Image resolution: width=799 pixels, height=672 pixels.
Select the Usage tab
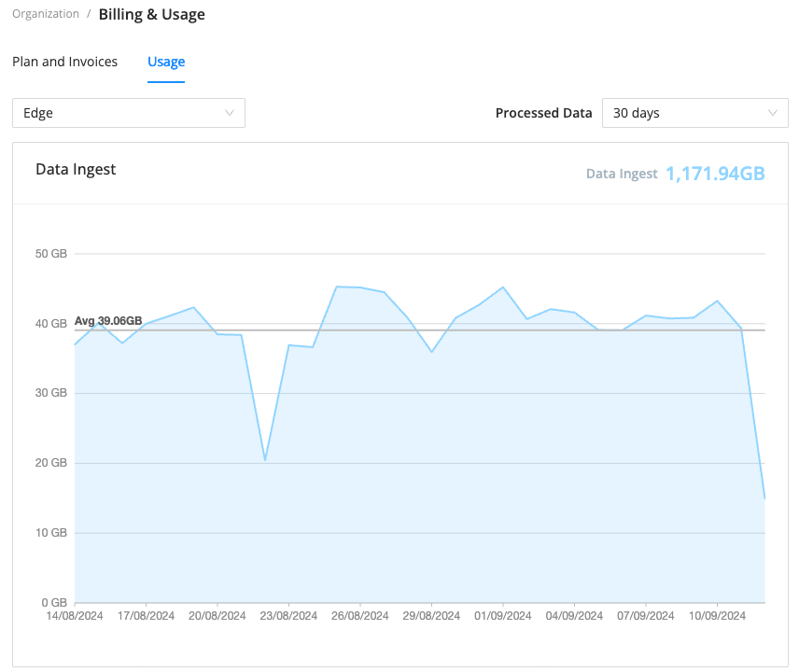166,62
